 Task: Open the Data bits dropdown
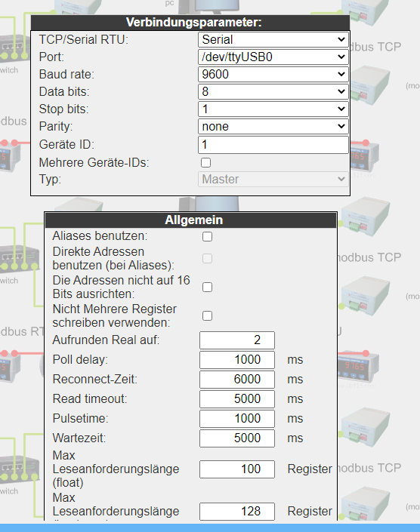(273, 91)
